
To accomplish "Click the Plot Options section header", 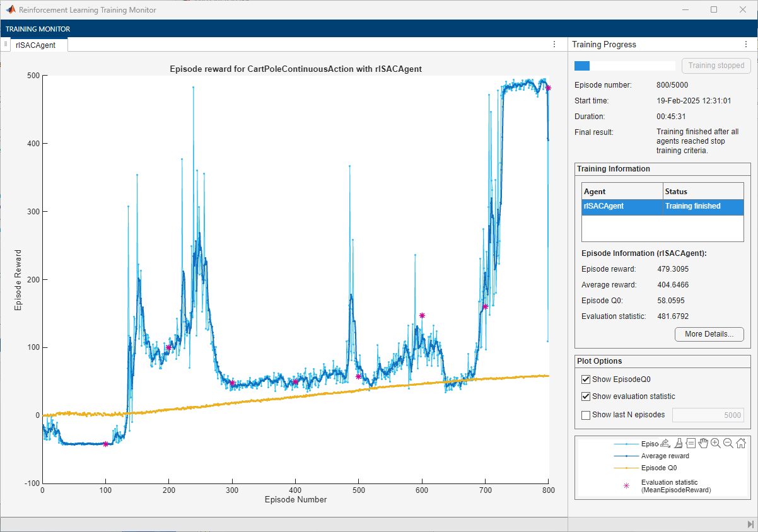I will pos(599,361).
